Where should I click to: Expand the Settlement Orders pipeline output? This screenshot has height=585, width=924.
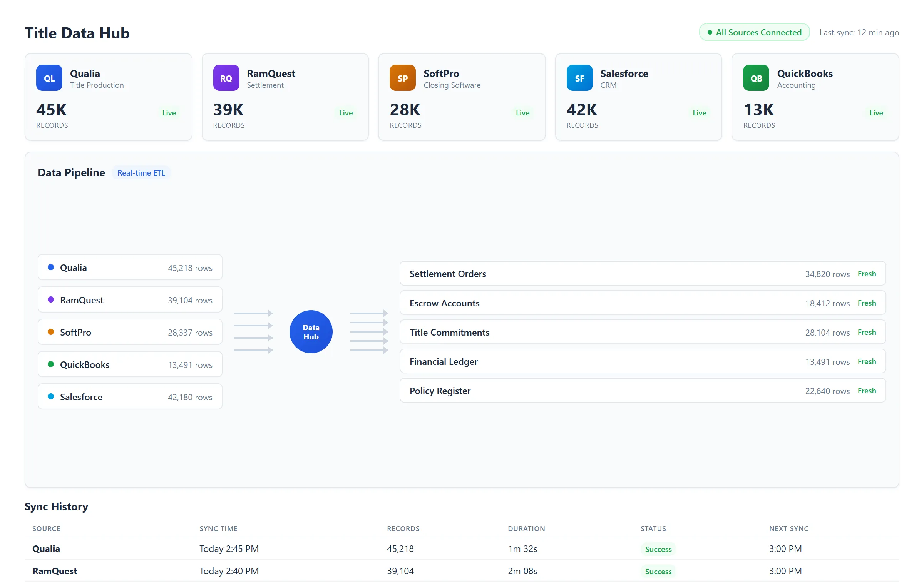(x=643, y=273)
